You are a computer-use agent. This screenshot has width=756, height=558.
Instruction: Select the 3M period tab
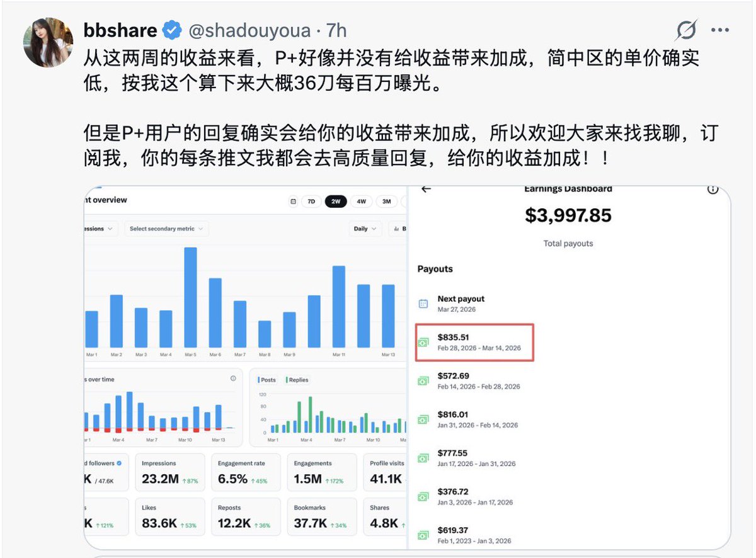click(387, 202)
